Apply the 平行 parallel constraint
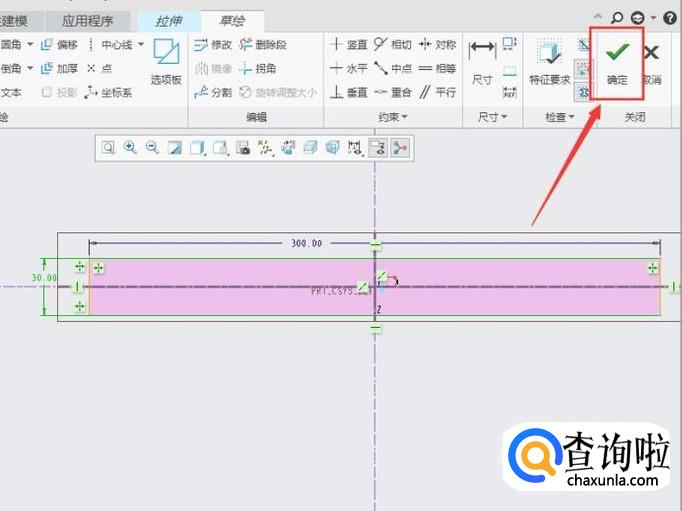682x511 pixels. 437,92
